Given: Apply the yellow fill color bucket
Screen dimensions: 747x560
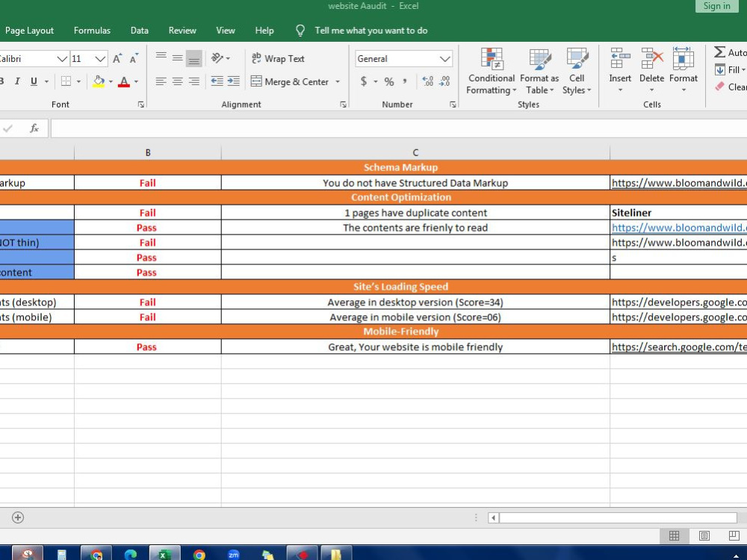Looking at the screenshot, I should [x=99, y=81].
